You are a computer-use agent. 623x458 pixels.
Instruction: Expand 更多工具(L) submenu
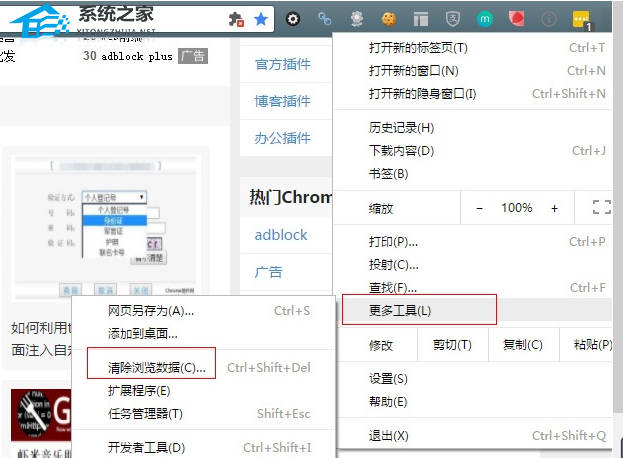[472, 310]
